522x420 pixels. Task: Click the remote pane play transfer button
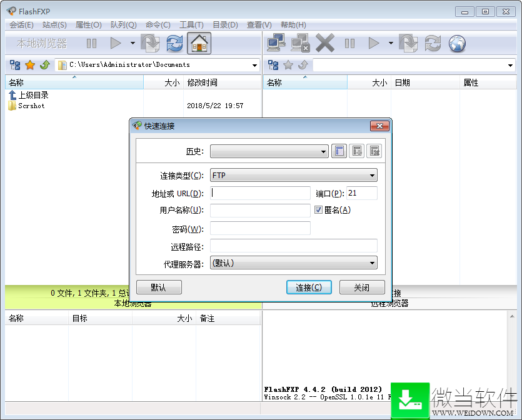[373, 43]
